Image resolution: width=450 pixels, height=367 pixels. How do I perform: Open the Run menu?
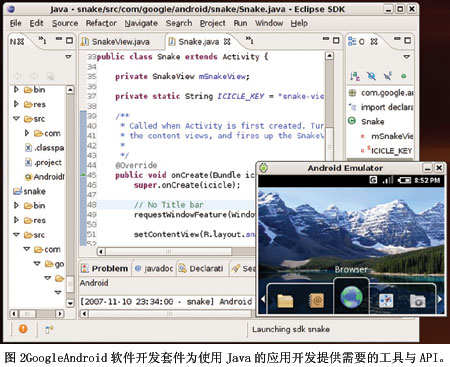pos(240,23)
